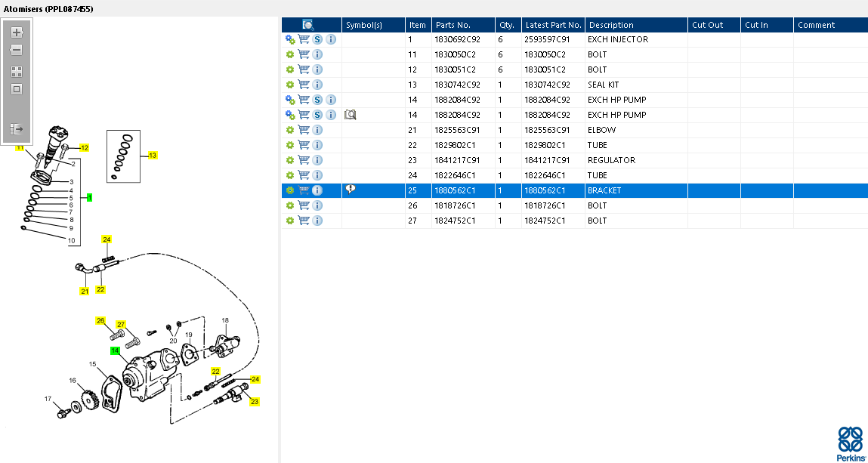
Task: Select the TUBE row for item 22
Action: [x=575, y=145]
